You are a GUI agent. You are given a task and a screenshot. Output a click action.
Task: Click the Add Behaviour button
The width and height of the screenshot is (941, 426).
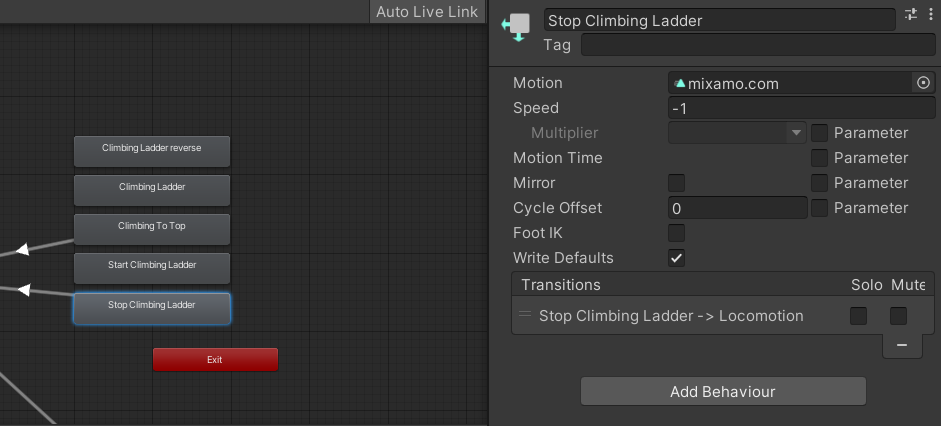pos(722,391)
